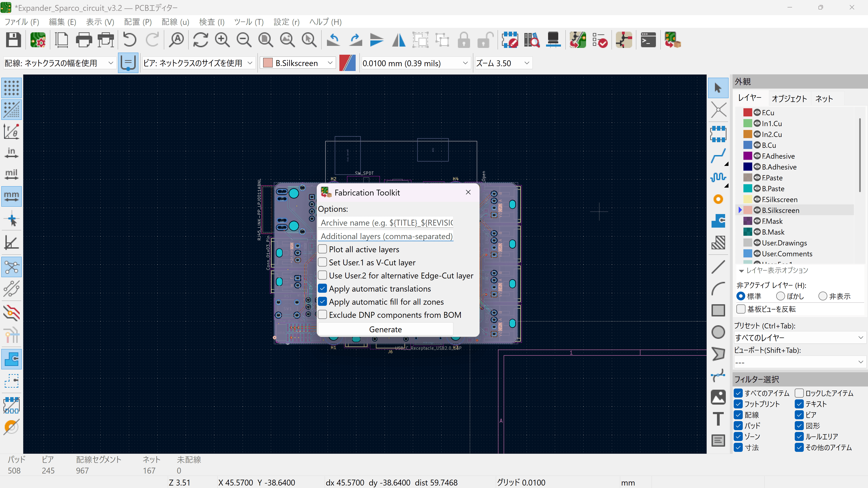
Task: Open the ツール (T) menu
Action: pos(249,22)
